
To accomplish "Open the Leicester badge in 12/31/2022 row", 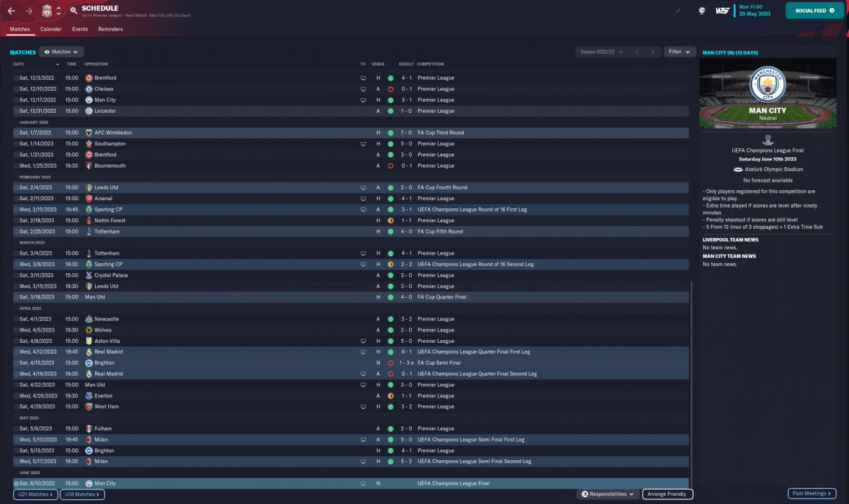I will [89, 111].
